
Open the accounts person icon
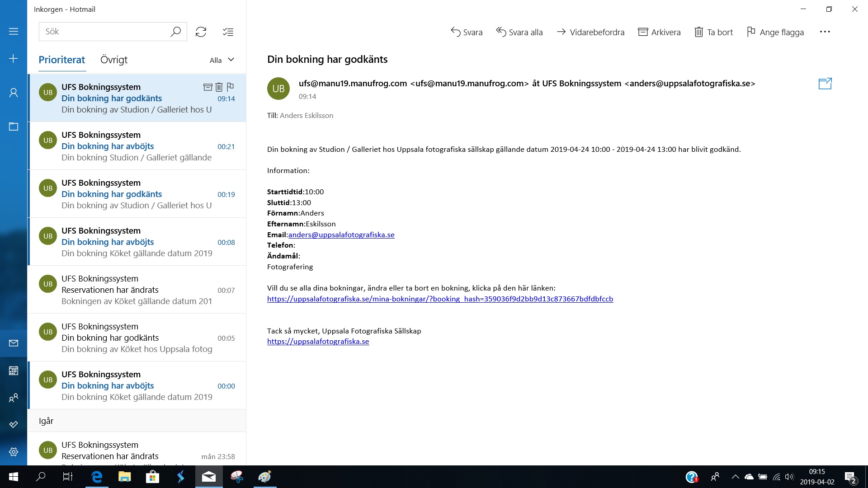pos(14,93)
